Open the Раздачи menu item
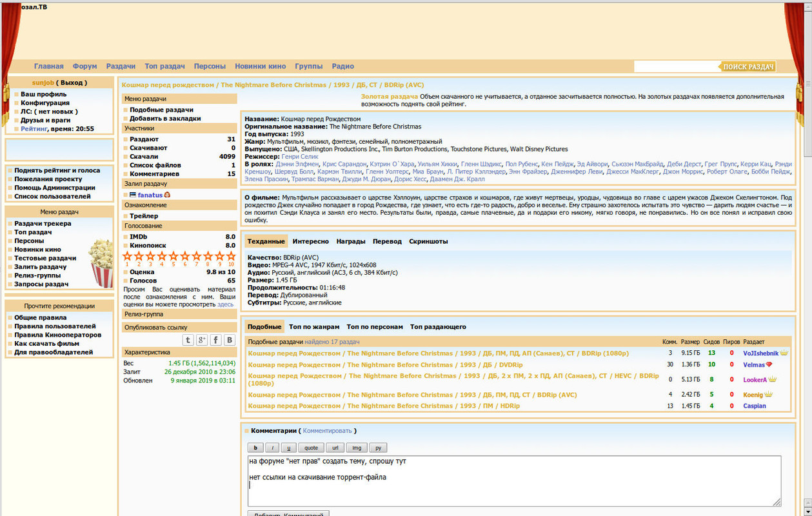This screenshot has height=516, width=812. tap(121, 66)
